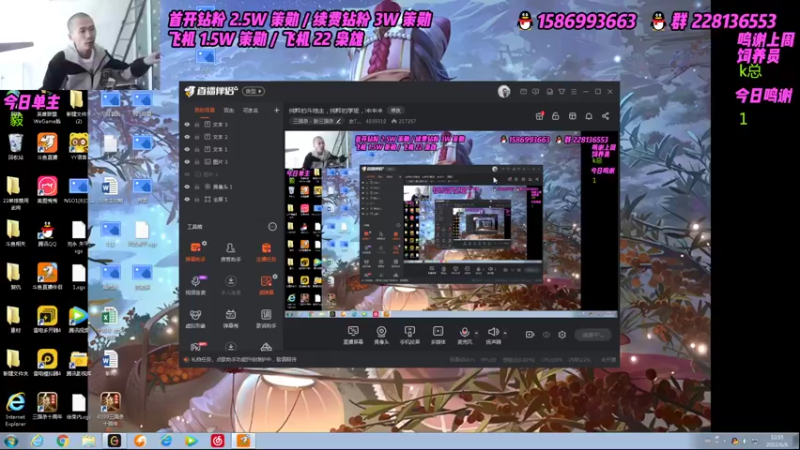The width and height of the screenshot is (800, 450).
Task: Add a new source with plus button
Action: click(277, 110)
